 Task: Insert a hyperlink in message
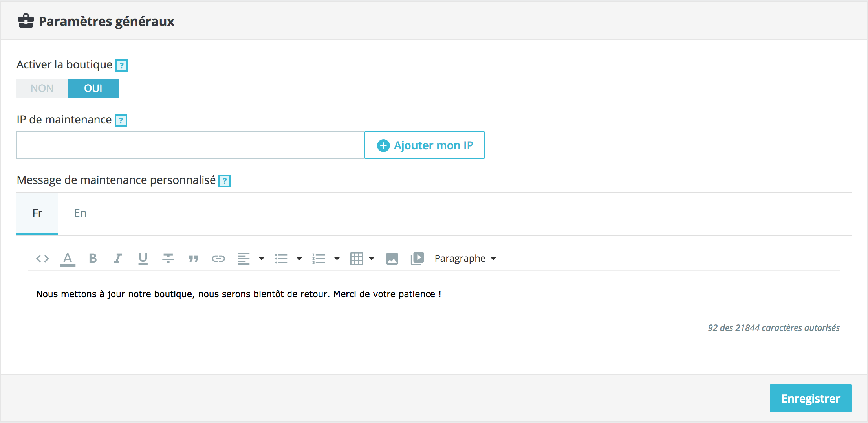218,258
